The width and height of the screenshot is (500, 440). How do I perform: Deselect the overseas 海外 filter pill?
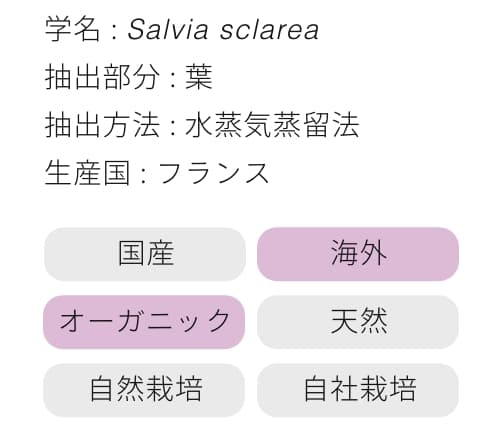tap(358, 254)
